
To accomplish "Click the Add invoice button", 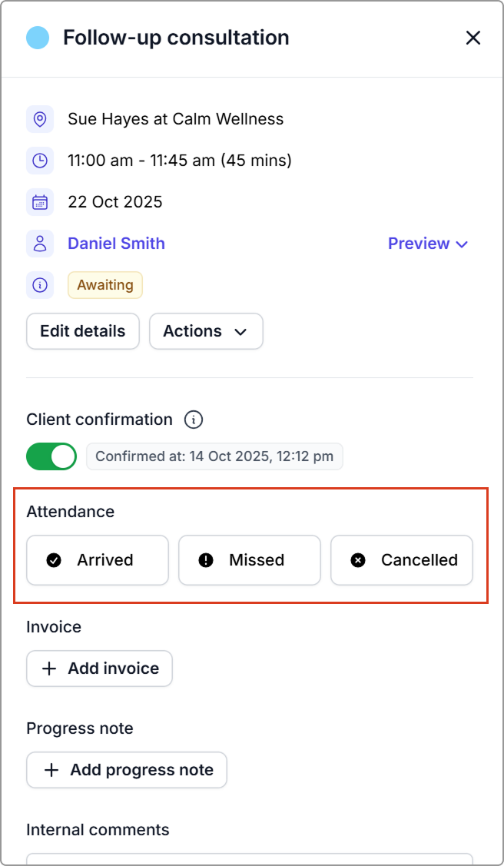I will click(99, 669).
